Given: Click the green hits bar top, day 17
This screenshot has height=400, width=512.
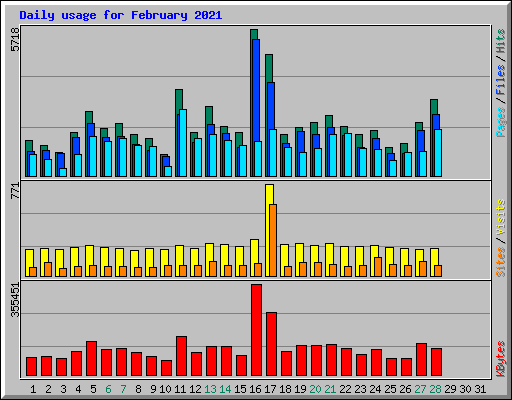Looking at the screenshot, I should click(x=269, y=68).
